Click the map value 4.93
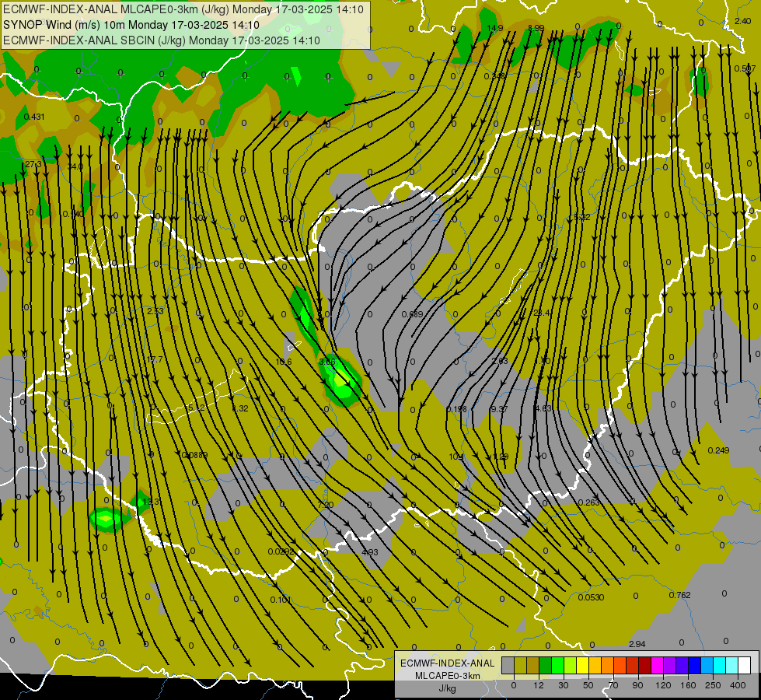This screenshot has height=700, width=761. tap(370, 552)
